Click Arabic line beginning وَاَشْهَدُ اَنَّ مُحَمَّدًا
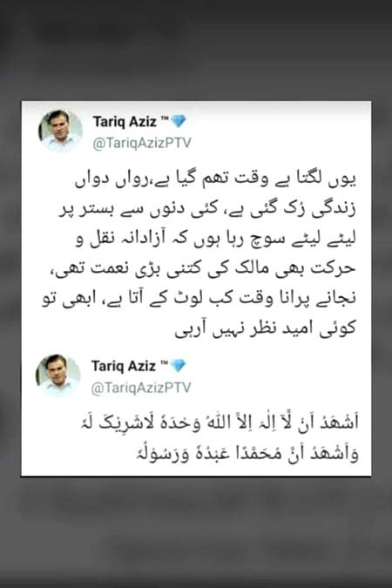The height and width of the screenshot is (588, 392). point(247,454)
